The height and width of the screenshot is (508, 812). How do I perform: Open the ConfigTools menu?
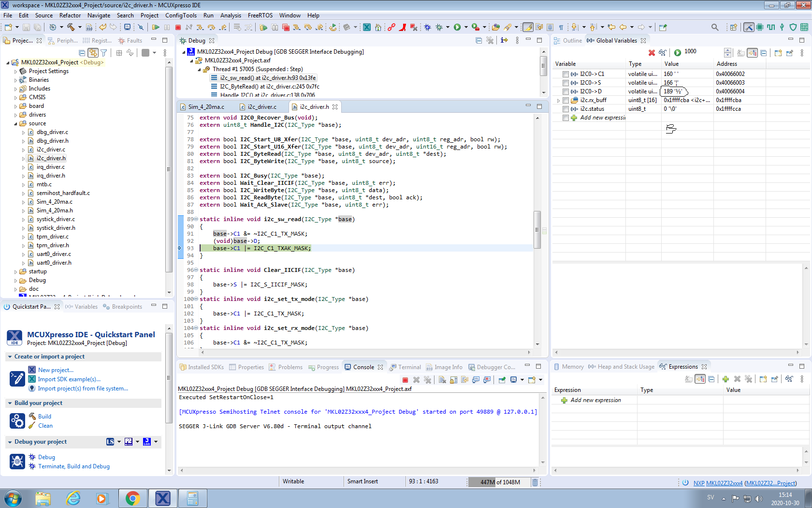(181, 15)
